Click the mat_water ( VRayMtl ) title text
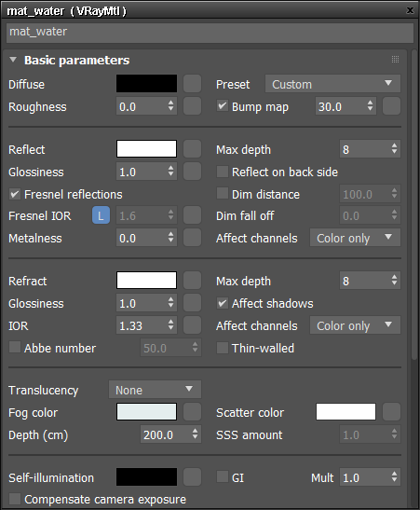Viewport: 420px width, 510px height. [x=66, y=11]
